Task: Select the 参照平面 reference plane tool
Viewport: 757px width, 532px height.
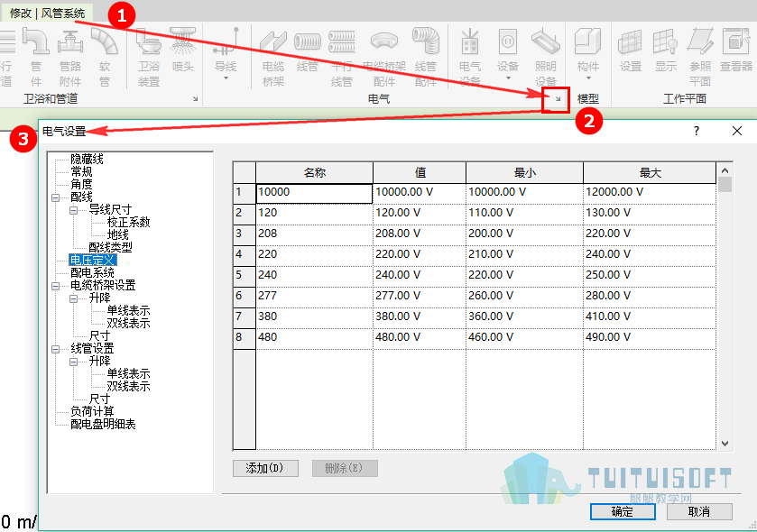Action: point(700,57)
